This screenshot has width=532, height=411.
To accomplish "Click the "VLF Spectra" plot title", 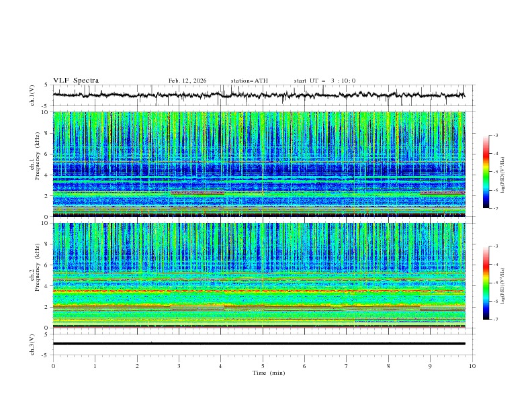I will tap(76, 81).
